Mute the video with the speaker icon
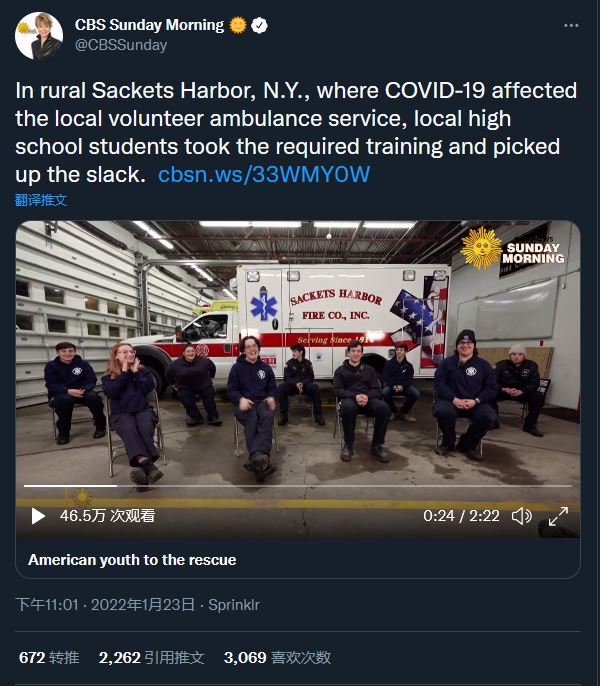 tap(521, 516)
